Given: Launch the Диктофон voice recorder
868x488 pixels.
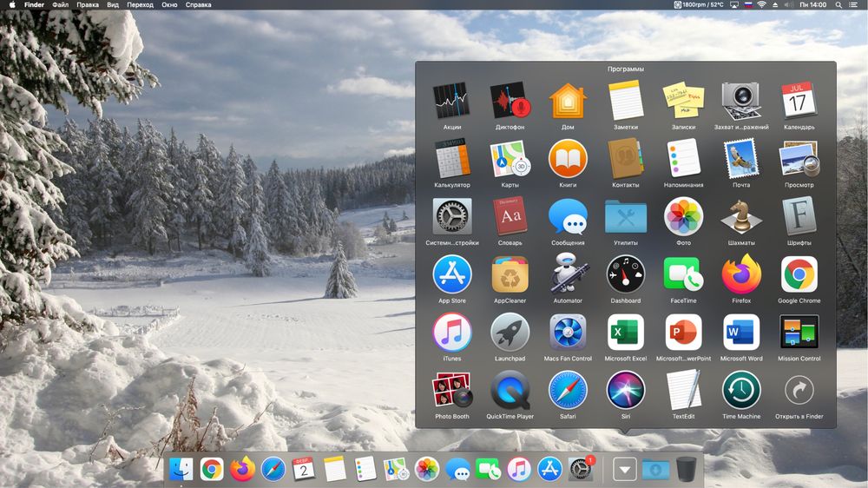Looking at the screenshot, I should coord(510,101).
